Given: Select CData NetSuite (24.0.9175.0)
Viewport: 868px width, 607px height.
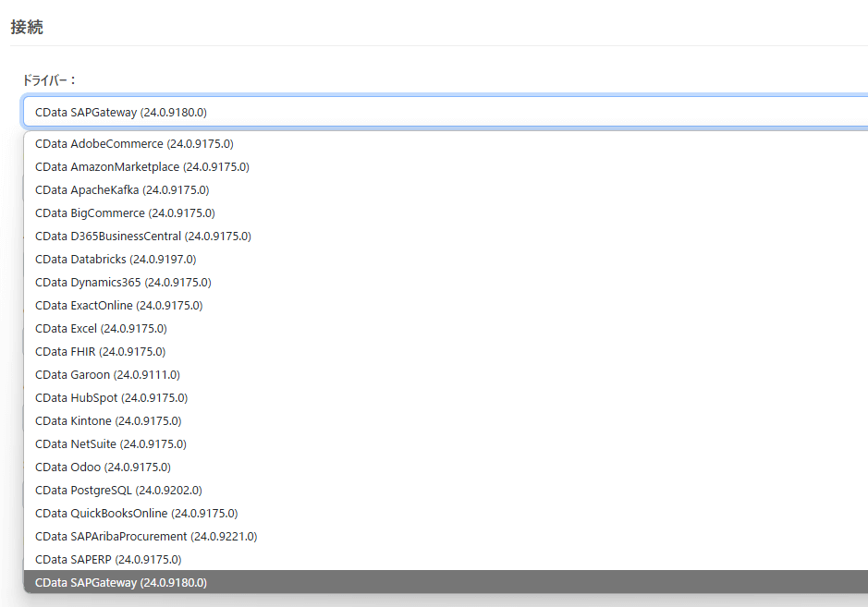Looking at the screenshot, I should (x=446, y=444).
